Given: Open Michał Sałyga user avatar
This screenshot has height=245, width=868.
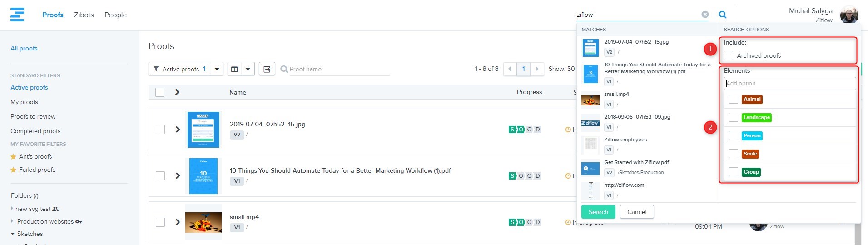Looking at the screenshot, I should pyautogui.click(x=848, y=15).
